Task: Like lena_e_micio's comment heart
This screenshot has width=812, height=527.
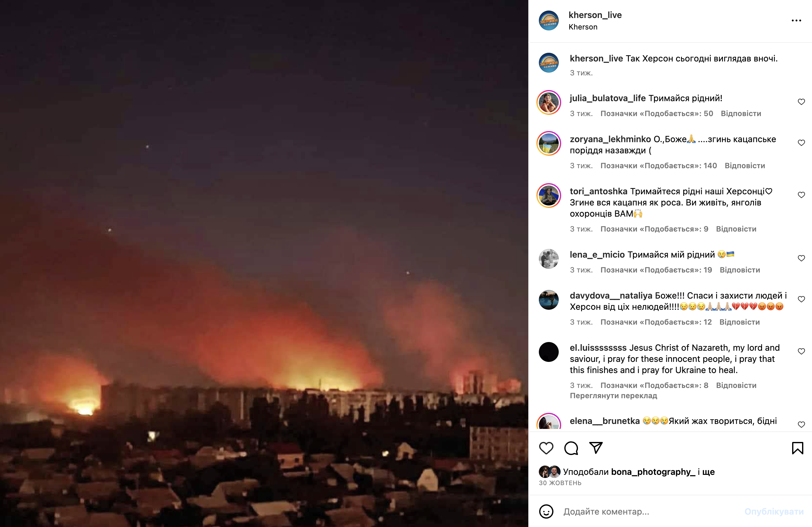Action: 801,258
